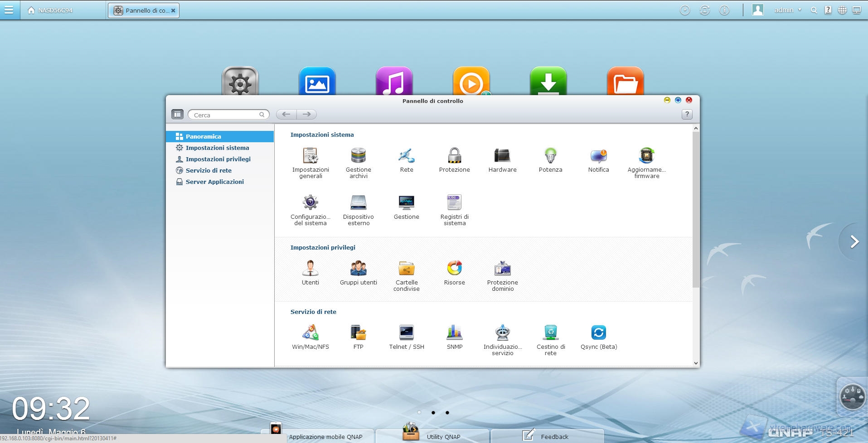Image resolution: width=868 pixels, height=443 pixels.
Task: Open Gestione archivi storage manager icon
Action: (358, 156)
